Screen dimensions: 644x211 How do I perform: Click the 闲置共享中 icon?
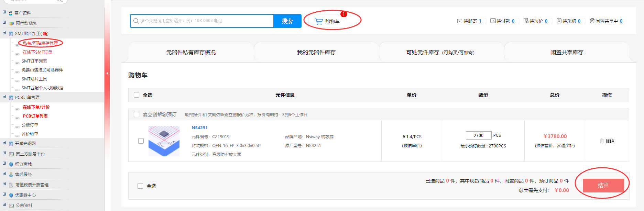[x=592, y=21]
